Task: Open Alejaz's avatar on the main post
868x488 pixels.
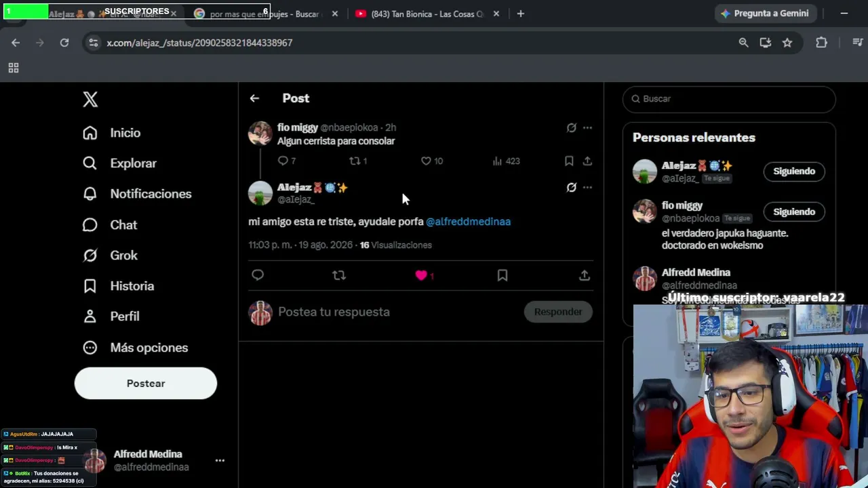Action: pos(260,194)
